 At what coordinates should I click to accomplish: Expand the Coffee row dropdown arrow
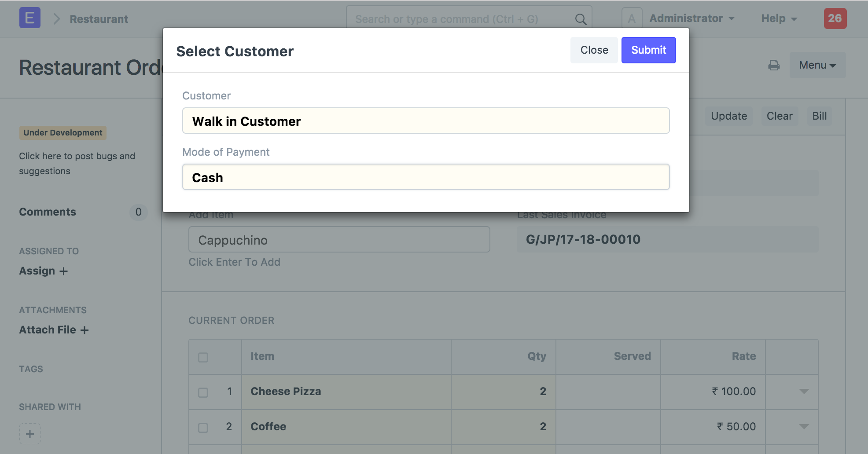[804, 427]
